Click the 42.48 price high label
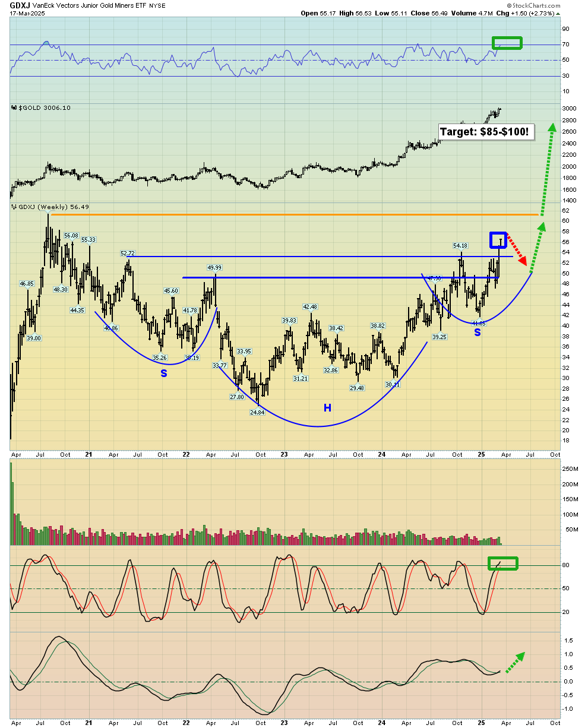Image resolution: width=588 pixels, height=728 pixels. click(x=310, y=306)
